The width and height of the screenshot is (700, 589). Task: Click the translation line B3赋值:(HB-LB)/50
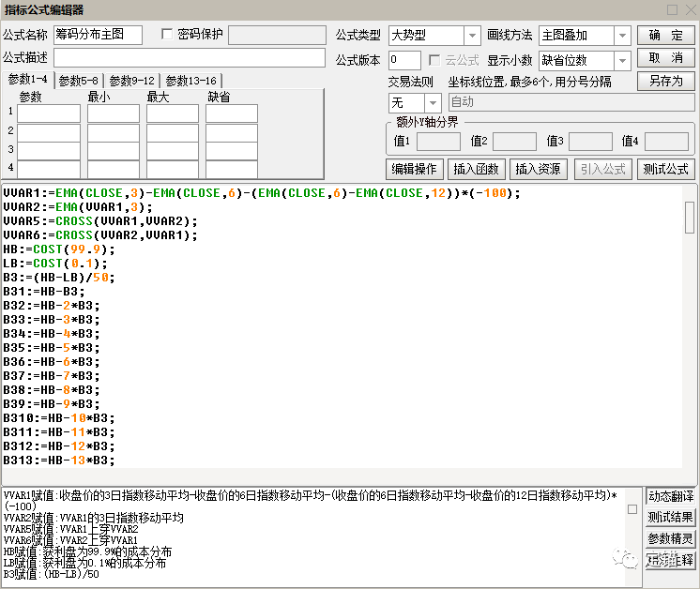click(x=52, y=574)
